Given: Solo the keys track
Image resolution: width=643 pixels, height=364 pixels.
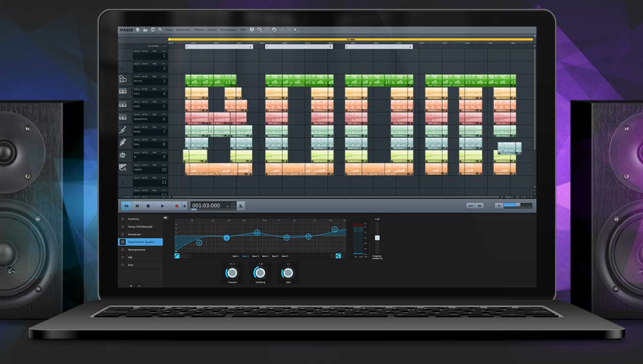Looking at the screenshot, I should click(x=137, y=89).
